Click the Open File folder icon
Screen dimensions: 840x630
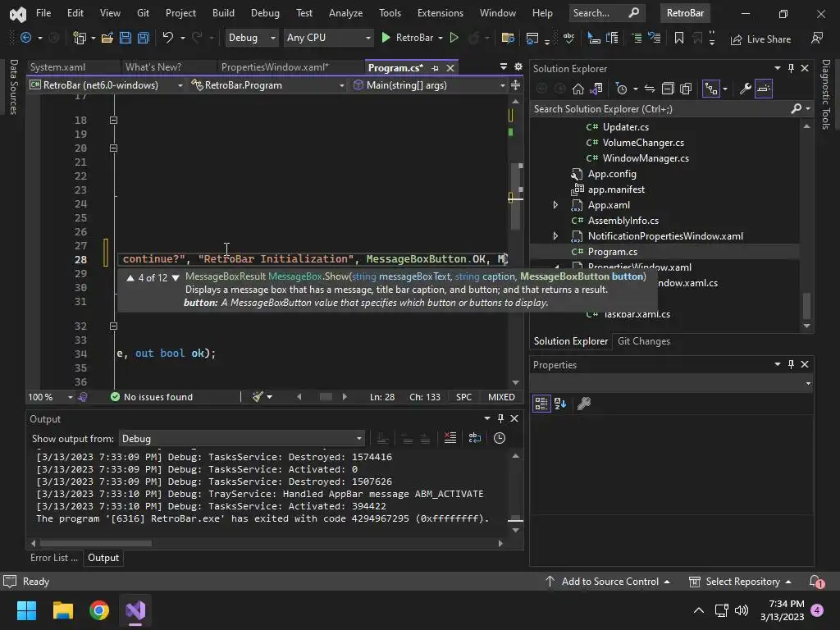tap(107, 38)
